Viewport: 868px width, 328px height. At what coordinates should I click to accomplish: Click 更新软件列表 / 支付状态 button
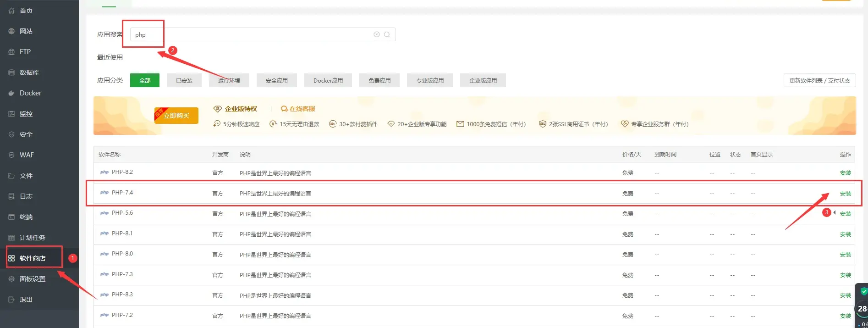(819, 80)
